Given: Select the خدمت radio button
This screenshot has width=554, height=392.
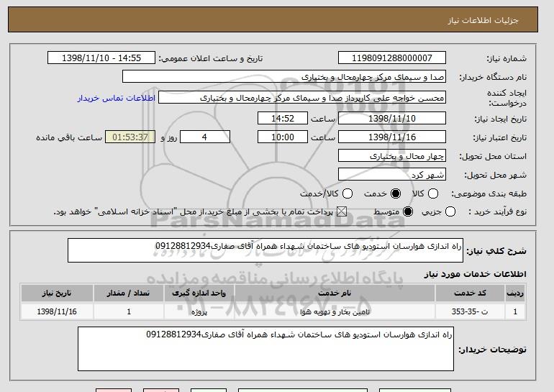Looking at the screenshot, I should coord(396,193).
